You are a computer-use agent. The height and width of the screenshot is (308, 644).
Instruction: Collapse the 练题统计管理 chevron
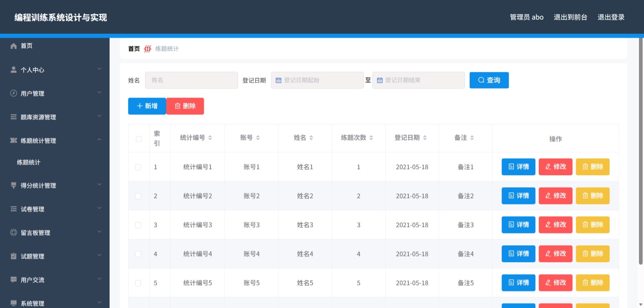click(x=99, y=140)
